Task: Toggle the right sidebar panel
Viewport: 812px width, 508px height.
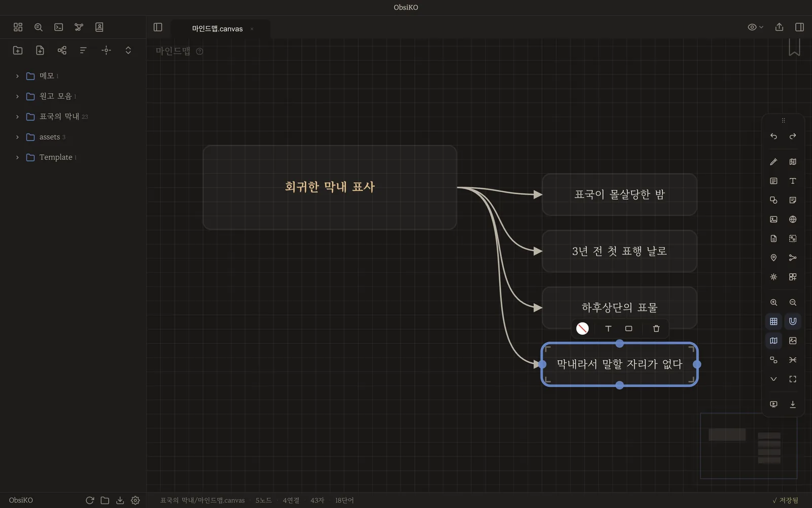Action: tap(799, 27)
